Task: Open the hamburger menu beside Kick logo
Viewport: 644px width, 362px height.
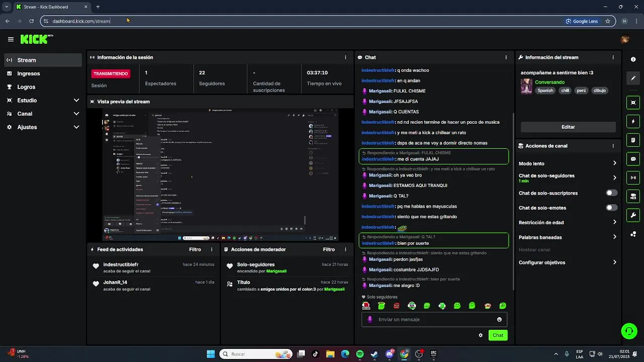Action: (x=11, y=39)
